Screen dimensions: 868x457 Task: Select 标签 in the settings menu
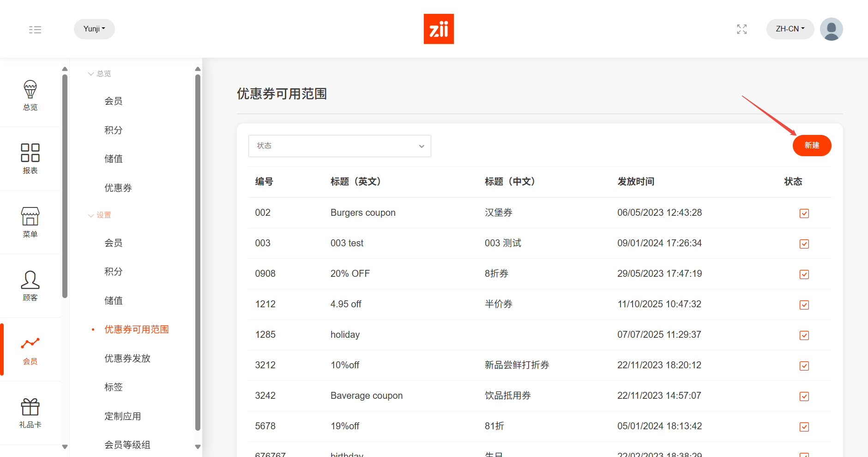click(x=114, y=387)
